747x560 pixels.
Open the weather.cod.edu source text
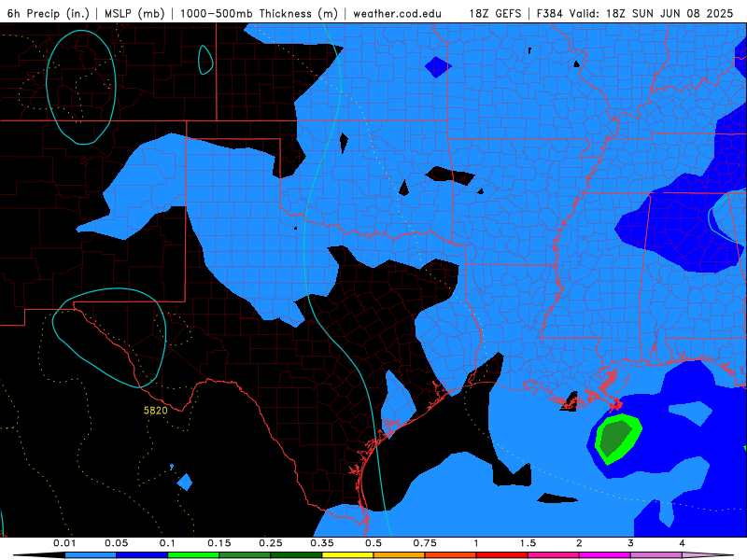[397, 13]
